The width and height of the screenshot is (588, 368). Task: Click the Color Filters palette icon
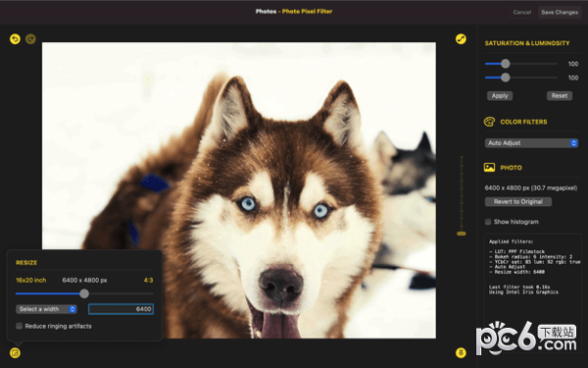pyautogui.click(x=489, y=122)
